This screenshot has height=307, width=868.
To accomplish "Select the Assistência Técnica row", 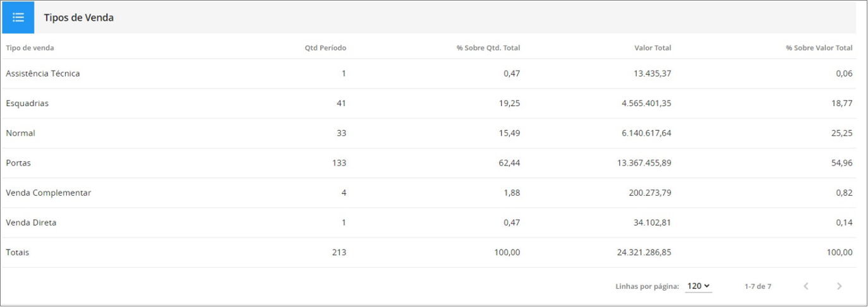I will coord(43,73).
